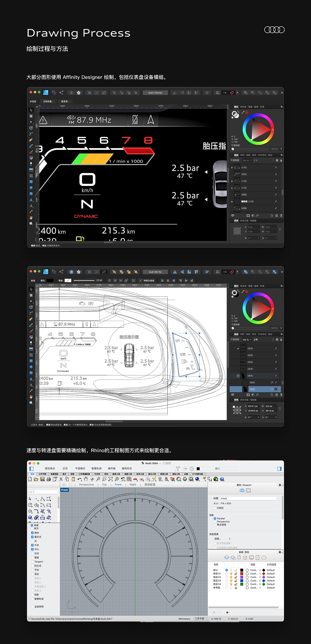The height and width of the screenshot is (644, 311).
Task: Click Flip Horizontal in Audi (58.1%) toolbar
Action: tap(175, 272)
